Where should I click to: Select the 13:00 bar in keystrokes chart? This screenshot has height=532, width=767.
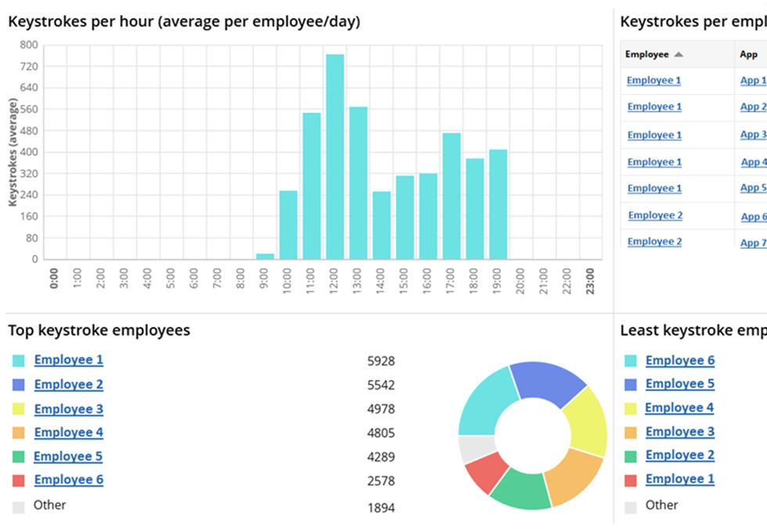(358, 183)
